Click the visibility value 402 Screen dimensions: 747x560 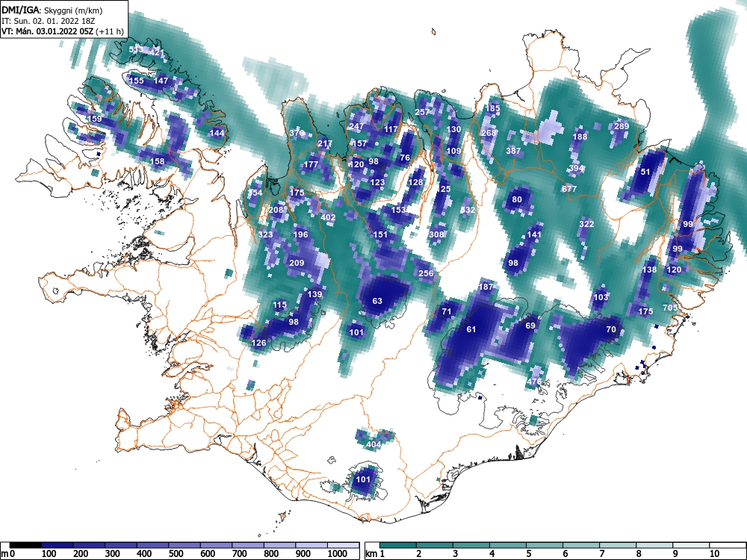coord(328,217)
